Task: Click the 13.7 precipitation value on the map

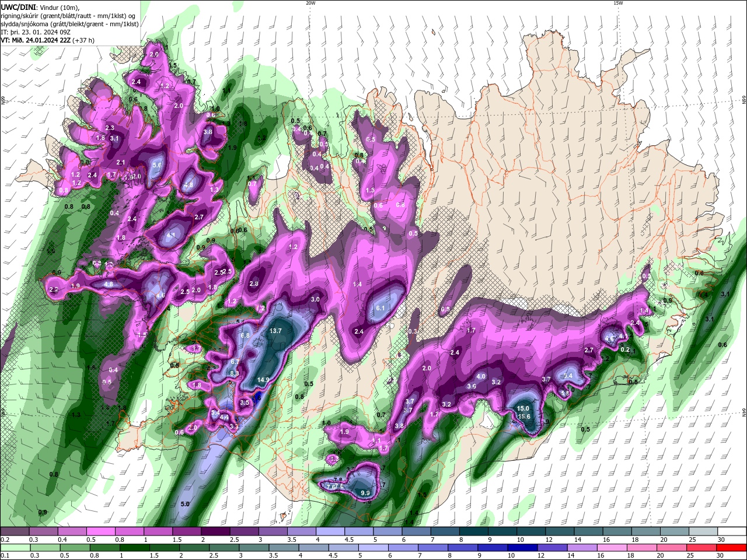Action: click(275, 331)
